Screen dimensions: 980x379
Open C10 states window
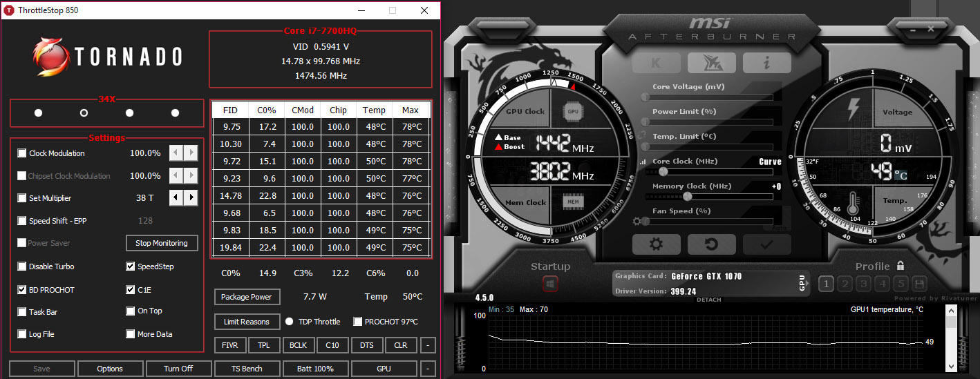332,345
